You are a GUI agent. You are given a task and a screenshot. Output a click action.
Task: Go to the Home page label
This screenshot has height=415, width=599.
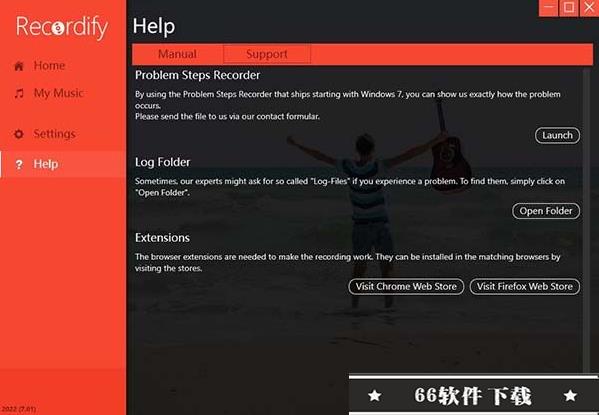(49, 65)
